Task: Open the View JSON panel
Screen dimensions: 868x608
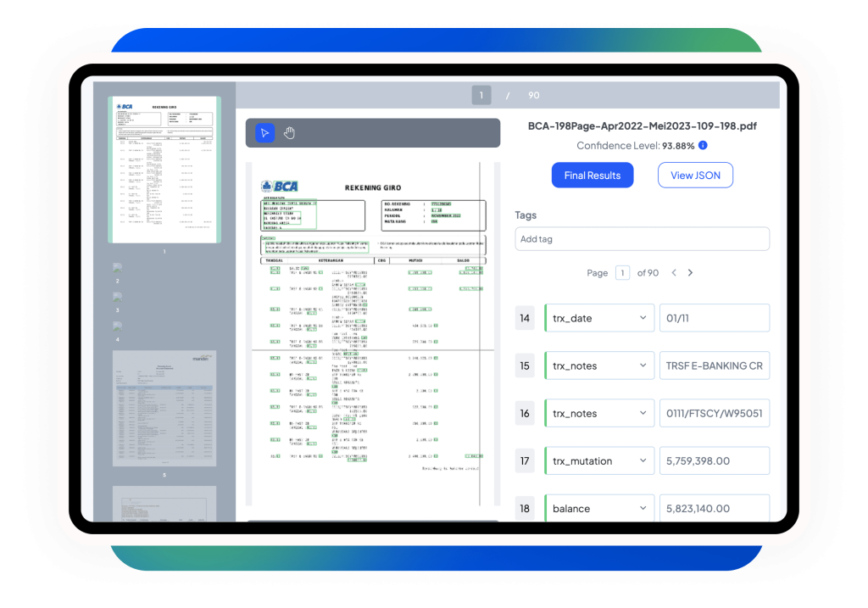Action: point(695,175)
